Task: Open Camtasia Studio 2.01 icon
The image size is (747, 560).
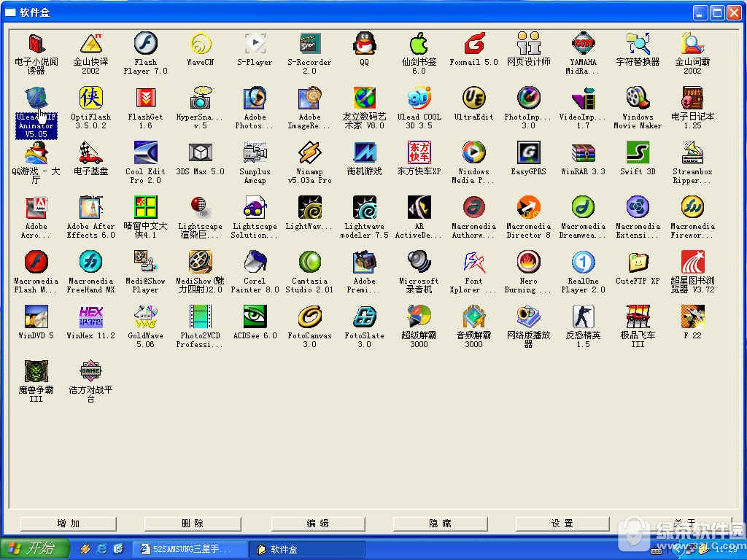Action: coord(309,262)
